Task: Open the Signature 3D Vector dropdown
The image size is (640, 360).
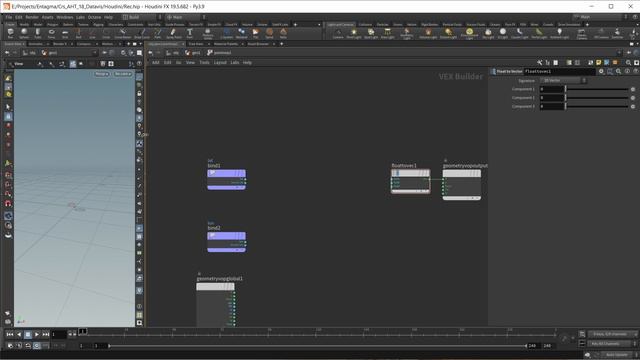Action: click(x=563, y=80)
